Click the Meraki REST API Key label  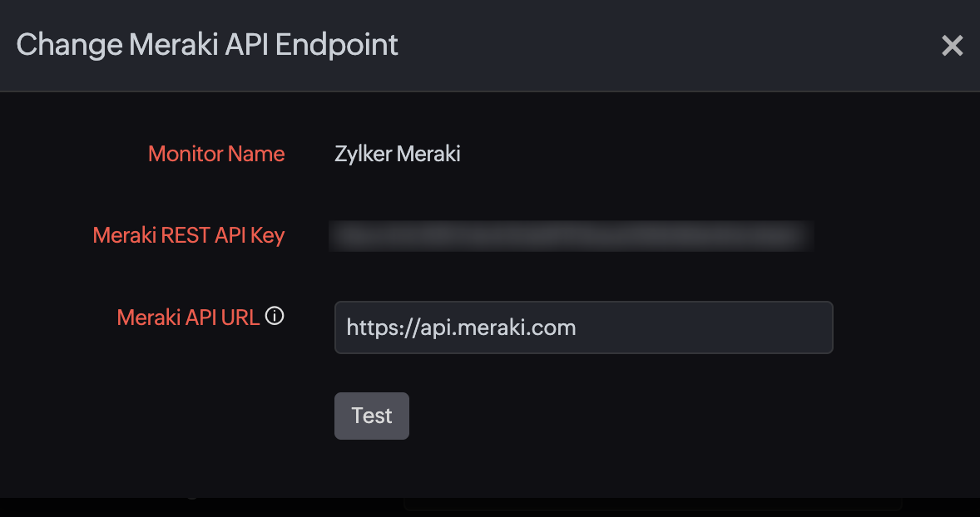click(x=189, y=235)
